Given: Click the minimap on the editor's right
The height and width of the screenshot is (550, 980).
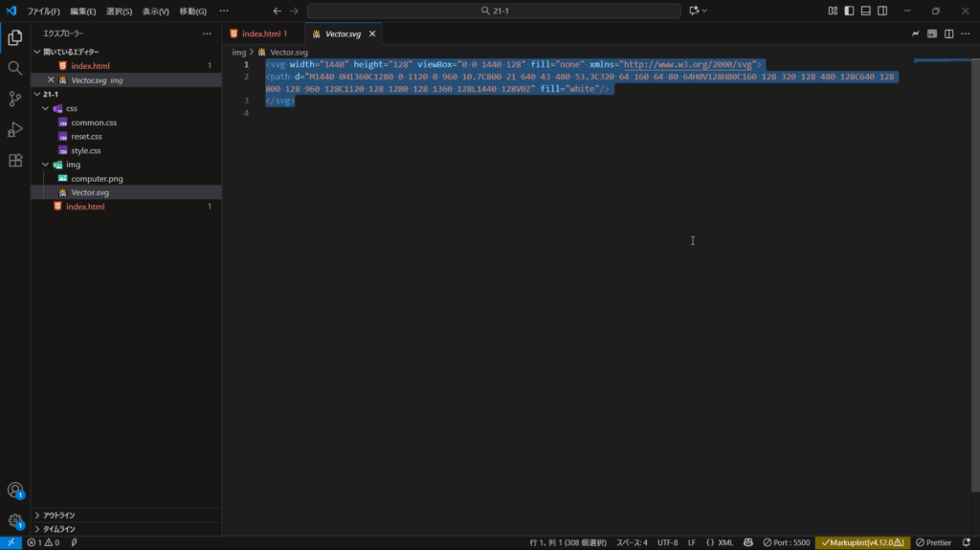Looking at the screenshot, I should [942, 63].
